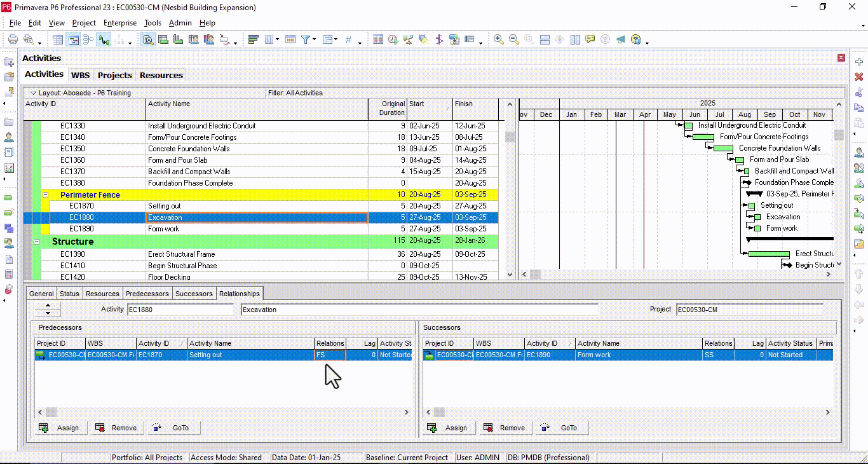
Task: Open the Layout Abosede - P6 Training dropdown
Action: [x=34, y=93]
